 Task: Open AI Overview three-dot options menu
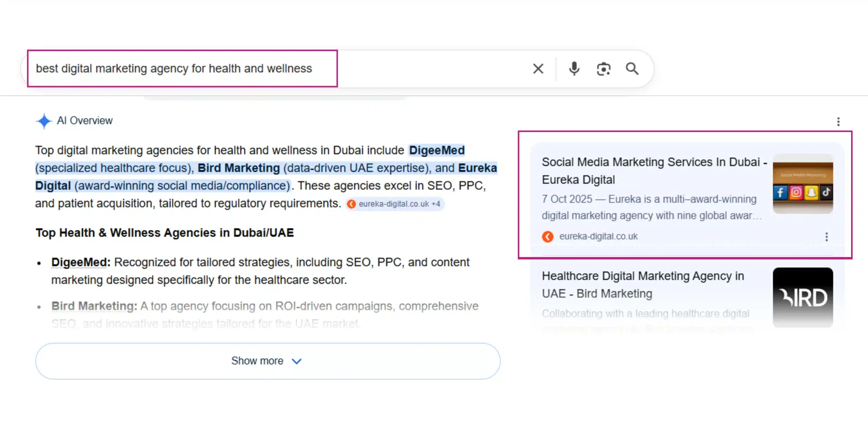coord(838,121)
